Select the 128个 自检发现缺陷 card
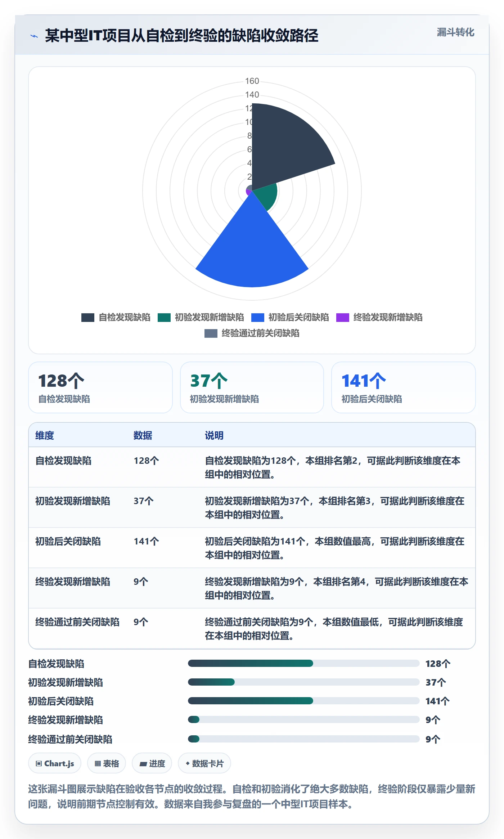The width and height of the screenshot is (504, 839). pos(100,387)
